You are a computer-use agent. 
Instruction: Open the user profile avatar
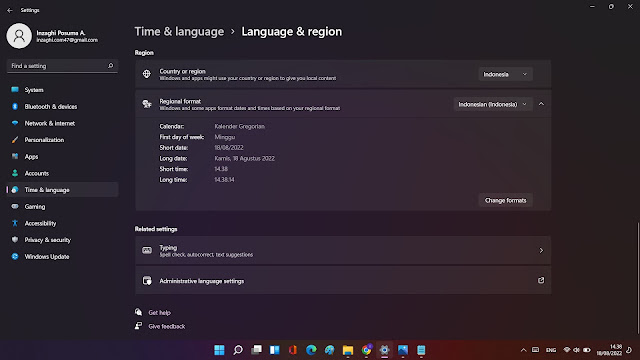(x=19, y=36)
